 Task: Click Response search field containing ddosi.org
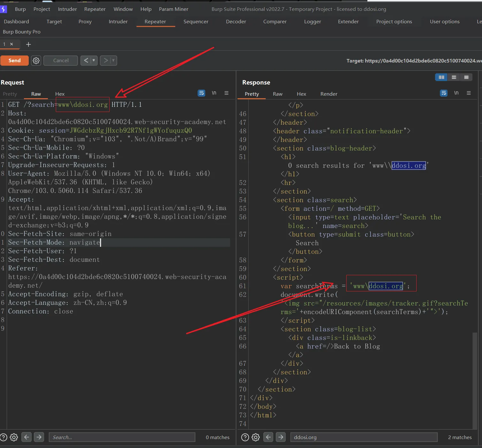[x=364, y=437]
